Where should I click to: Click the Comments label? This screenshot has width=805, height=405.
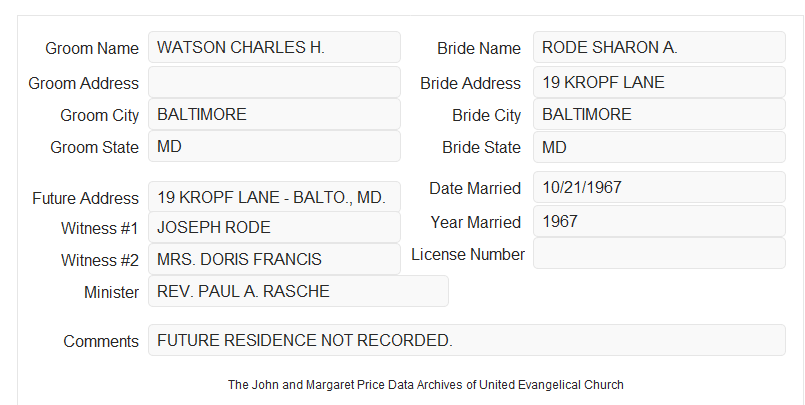[101, 341]
